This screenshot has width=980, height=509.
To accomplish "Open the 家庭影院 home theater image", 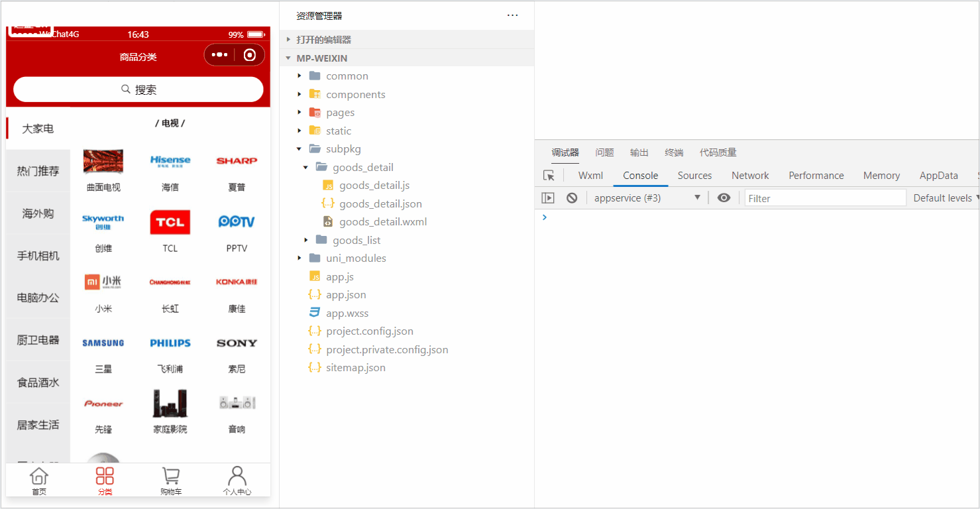I will [170, 403].
